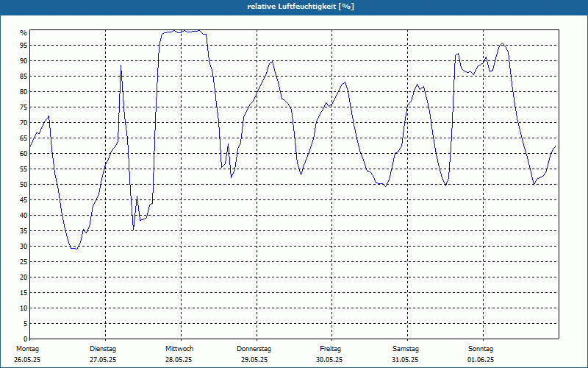
Task: Select the 'Mittwoch' day label
Action: tap(179, 349)
